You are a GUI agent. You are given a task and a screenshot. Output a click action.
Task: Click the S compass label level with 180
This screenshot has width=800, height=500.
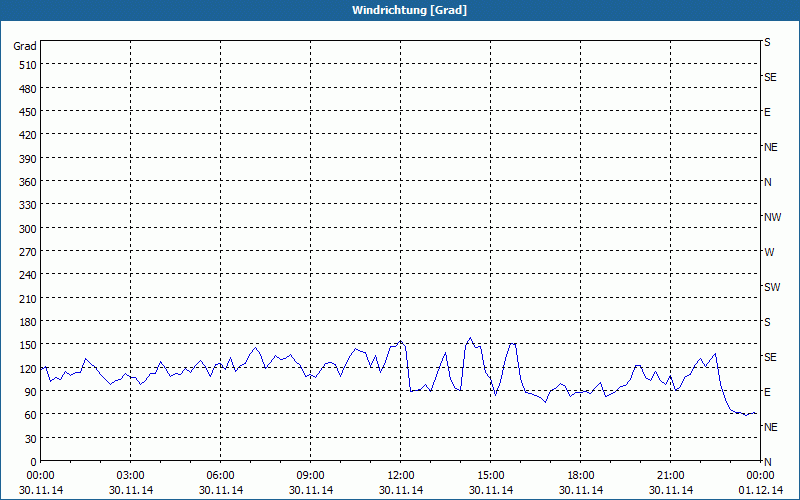tap(767, 322)
